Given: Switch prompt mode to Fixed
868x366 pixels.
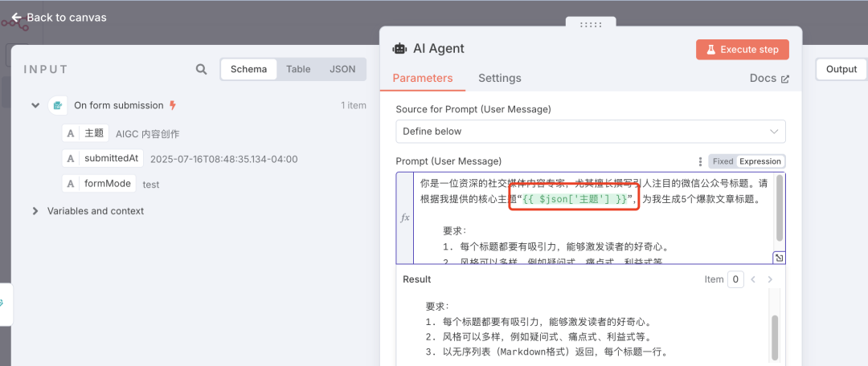Looking at the screenshot, I should 723,161.
